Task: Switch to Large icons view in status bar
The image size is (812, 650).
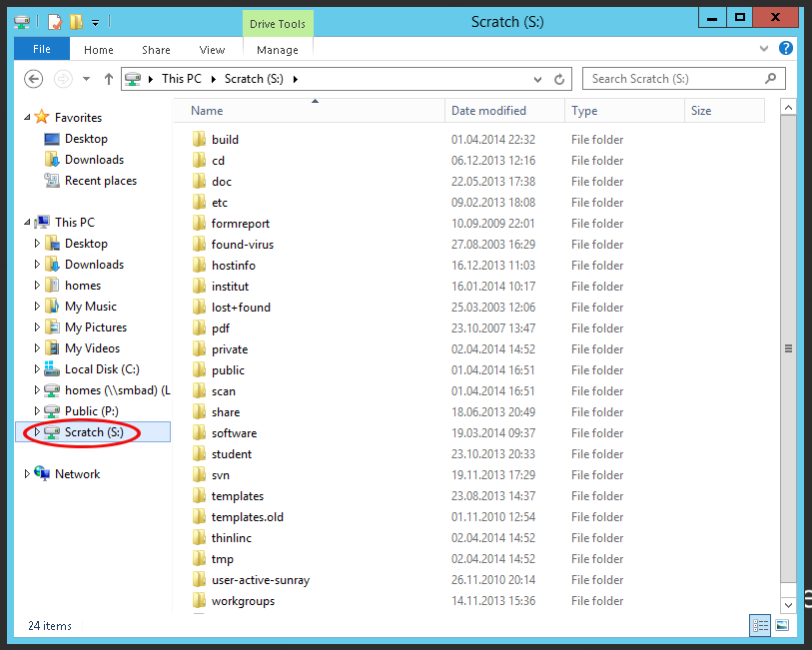Action: (782, 625)
